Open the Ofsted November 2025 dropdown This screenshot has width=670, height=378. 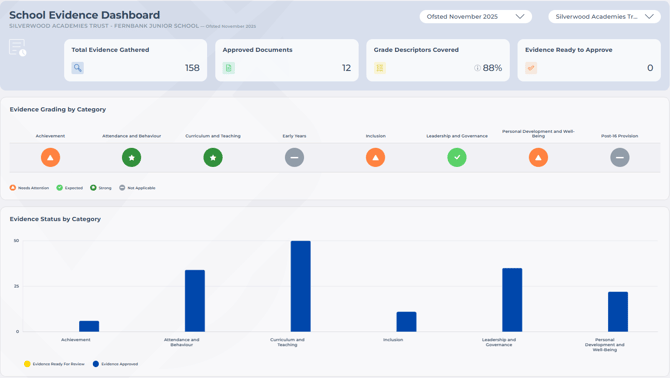point(476,17)
